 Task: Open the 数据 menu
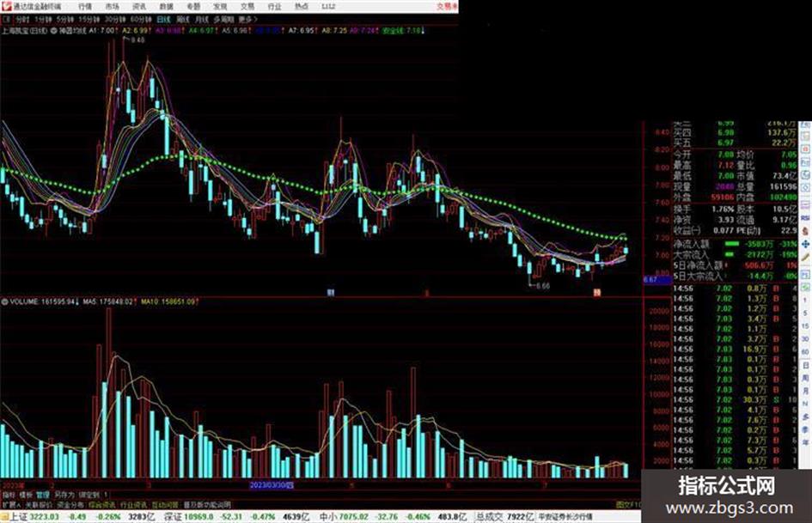(166, 7)
